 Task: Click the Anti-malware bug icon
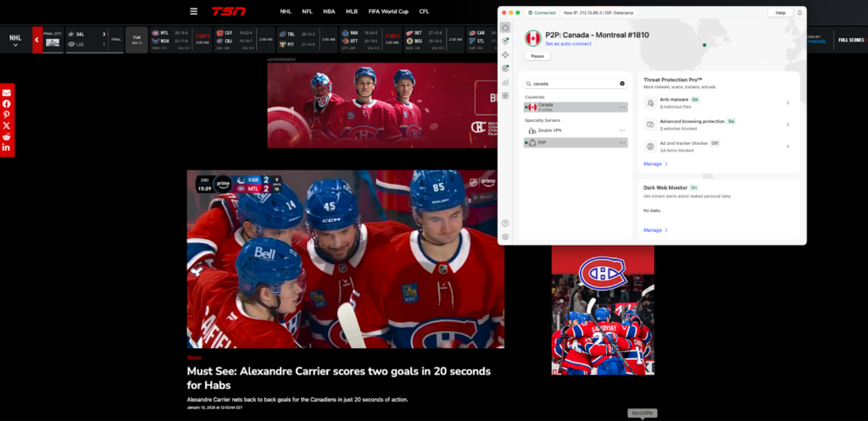pos(650,102)
